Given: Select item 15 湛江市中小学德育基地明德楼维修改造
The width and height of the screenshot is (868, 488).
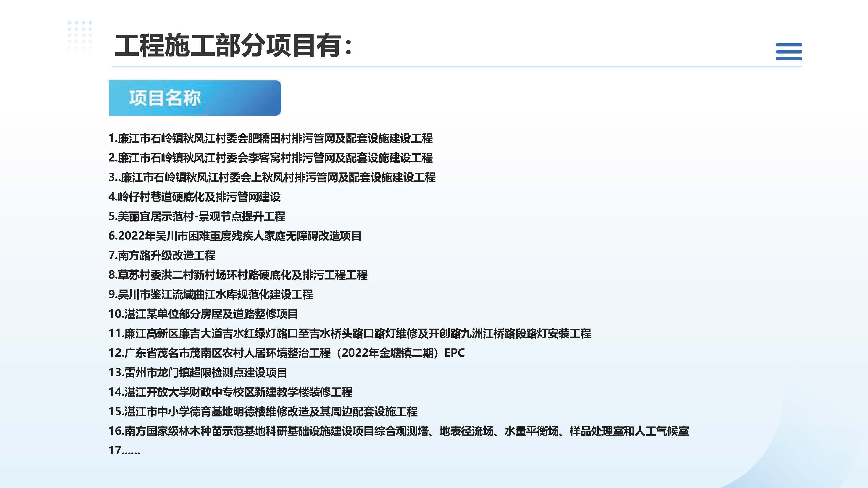Looking at the screenshot, I should 263,412.
